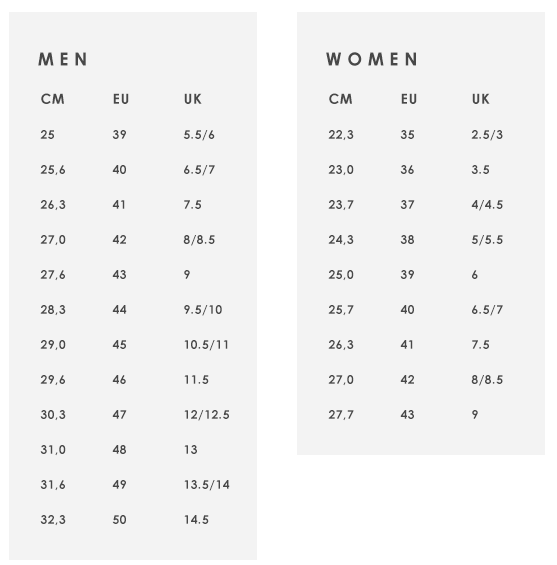Click women's EU size 35

click(407, 135)
